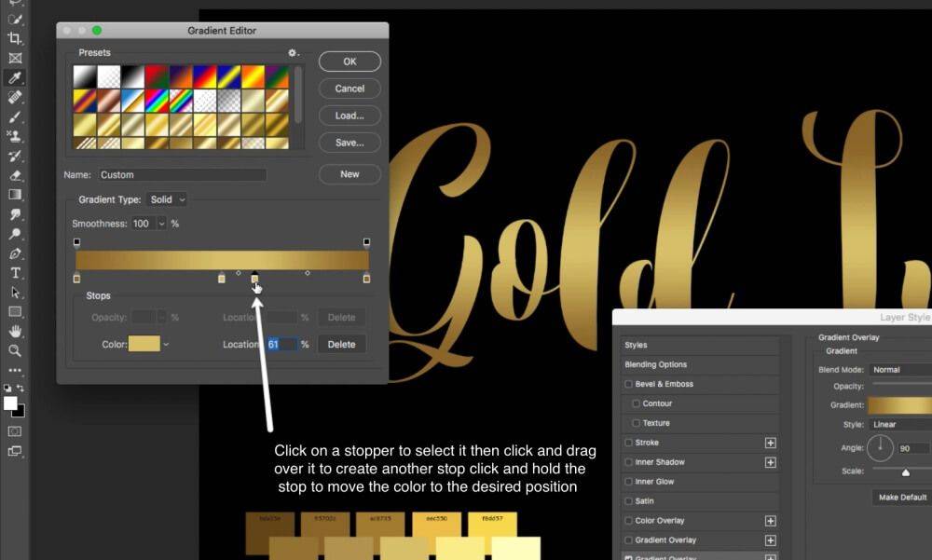Swap foreground and background colors
The height and width of the screenshot is (560, 932).
pyautogui.click(x=21, y=389)
